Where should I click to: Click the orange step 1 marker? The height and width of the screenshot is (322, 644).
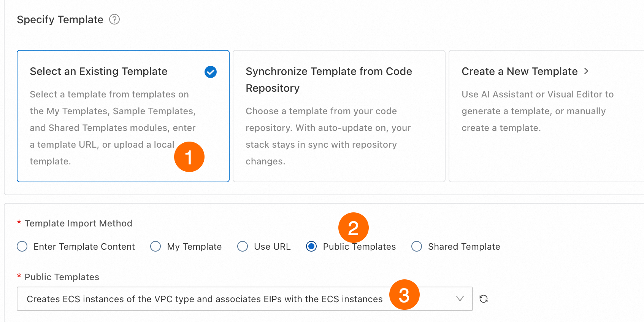click(189, 157)
